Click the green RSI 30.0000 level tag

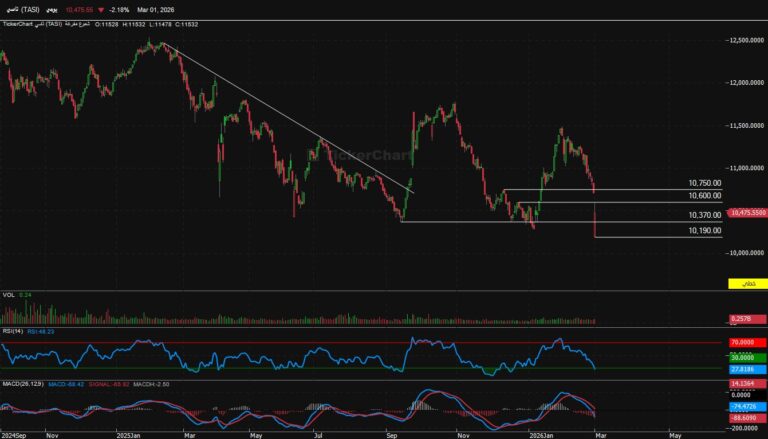(746, 357)
